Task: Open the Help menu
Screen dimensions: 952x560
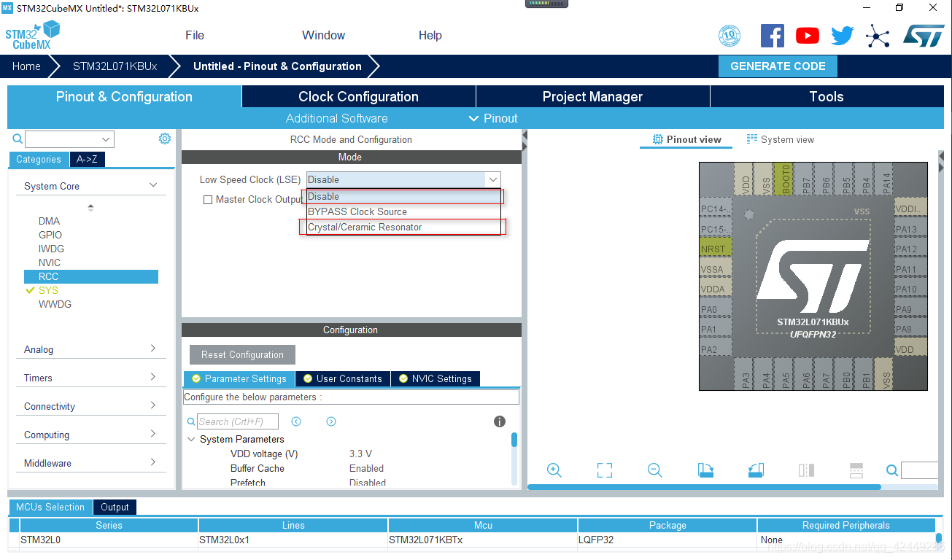Action: tap(430, 35)
